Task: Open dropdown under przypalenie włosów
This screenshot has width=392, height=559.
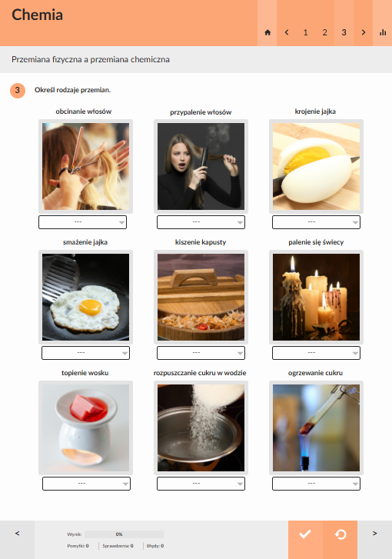Action: (201, 222)
